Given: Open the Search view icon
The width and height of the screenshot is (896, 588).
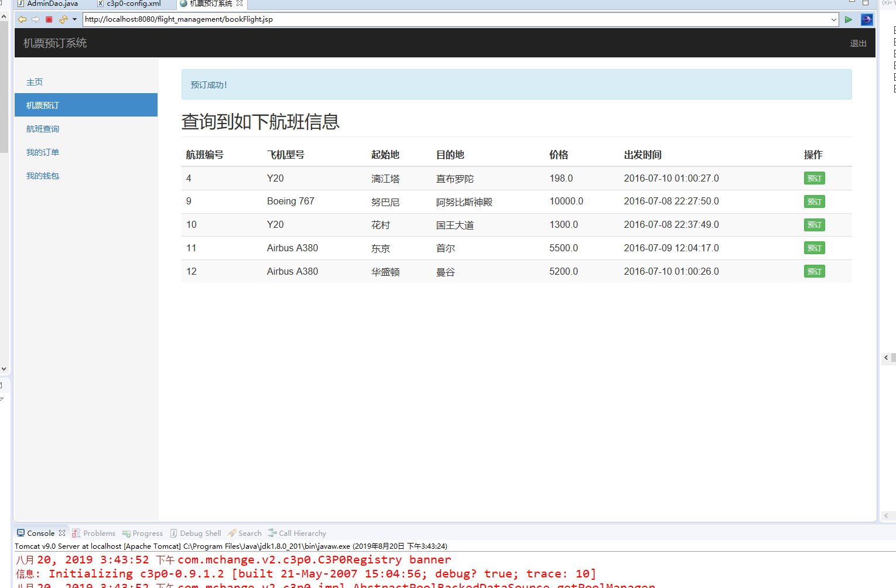Looking at the screenshot, I should point(232,533).
